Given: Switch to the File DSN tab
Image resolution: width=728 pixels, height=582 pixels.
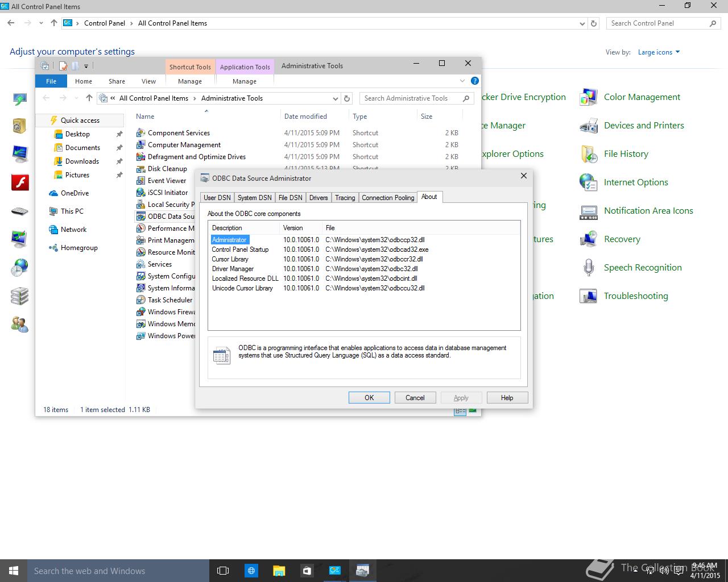Looking at the screenshot, I should point(290,198).
